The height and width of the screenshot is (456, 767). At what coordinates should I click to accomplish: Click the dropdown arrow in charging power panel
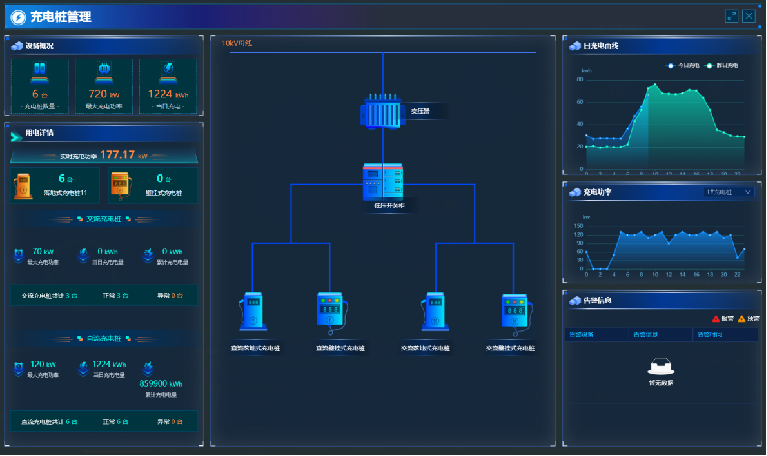(x=747, y=191)
